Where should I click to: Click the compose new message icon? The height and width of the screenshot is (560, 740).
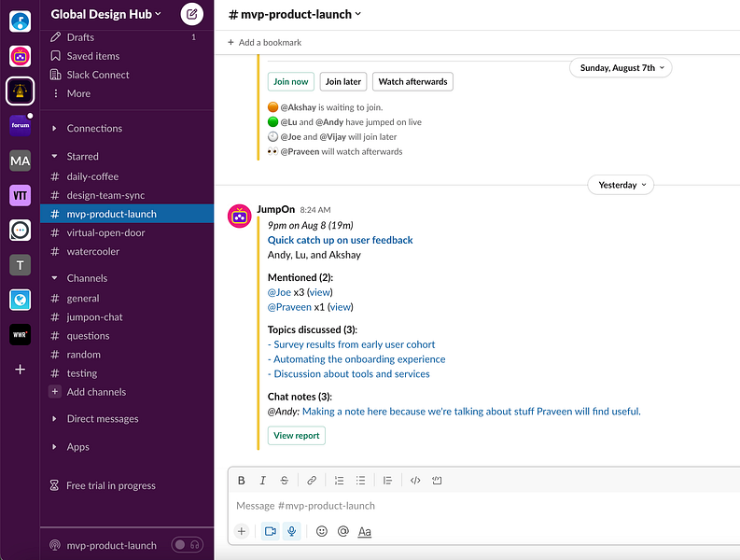click(191, 14)
